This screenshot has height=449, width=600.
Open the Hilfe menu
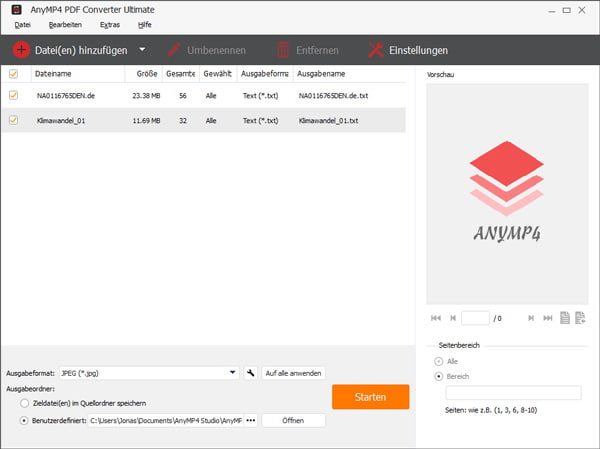click(145, 25)
